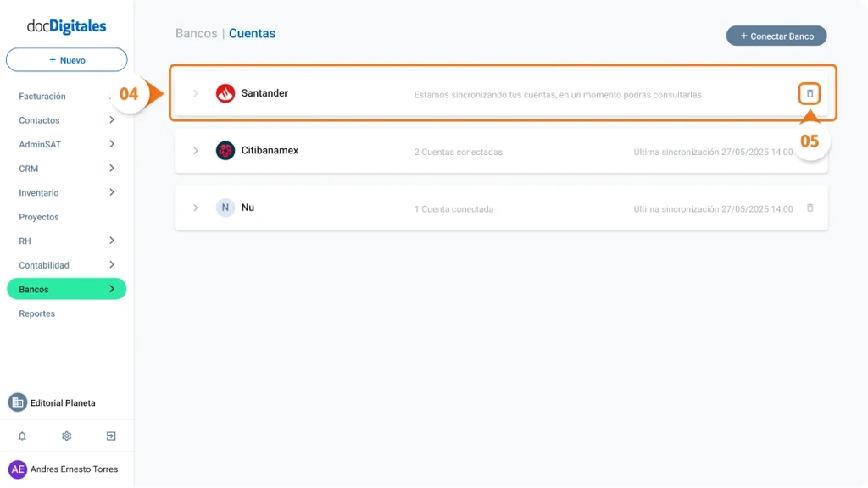Expand the Nu account details

(x=196, y=208)
